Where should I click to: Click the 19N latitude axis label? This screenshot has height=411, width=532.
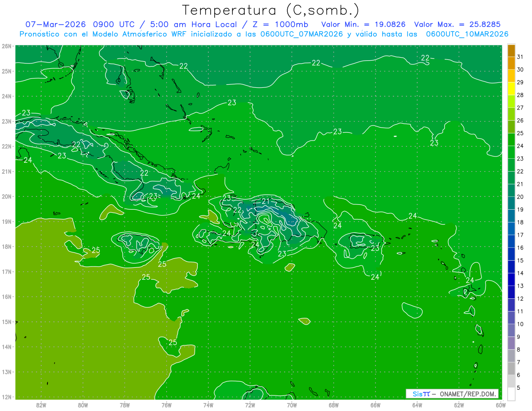(7, 222)
